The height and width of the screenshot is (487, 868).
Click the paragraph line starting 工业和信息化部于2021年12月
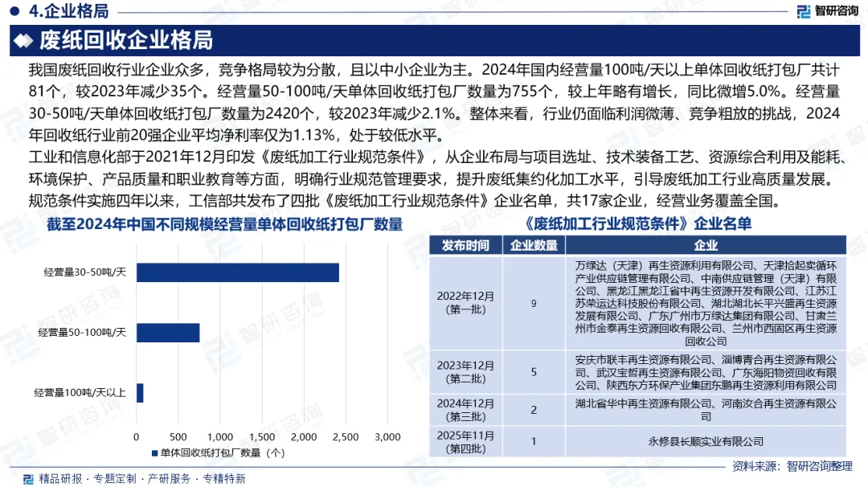click(439, 158)
